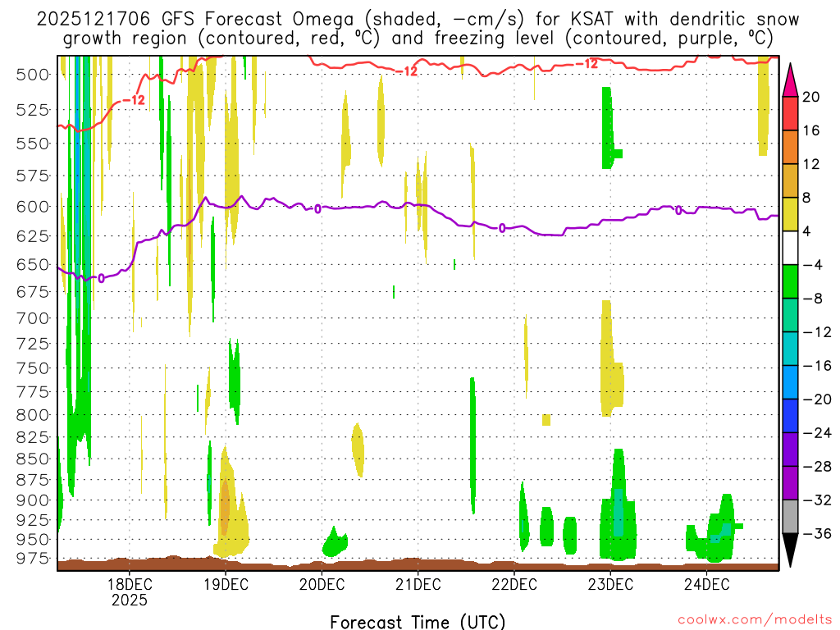Viewport: 840px width, 630px height.
Task: Click the 775 pressure level label
Action: coord(33,392)
